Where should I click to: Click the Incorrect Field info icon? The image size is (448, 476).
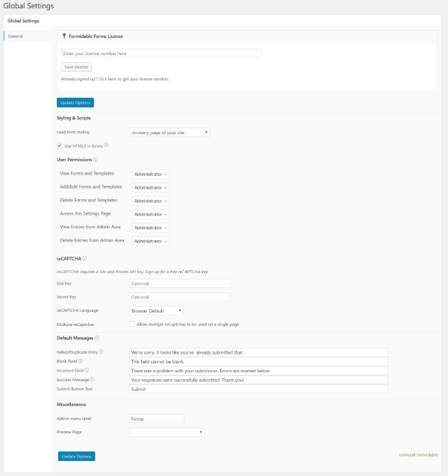pos(87,370)
